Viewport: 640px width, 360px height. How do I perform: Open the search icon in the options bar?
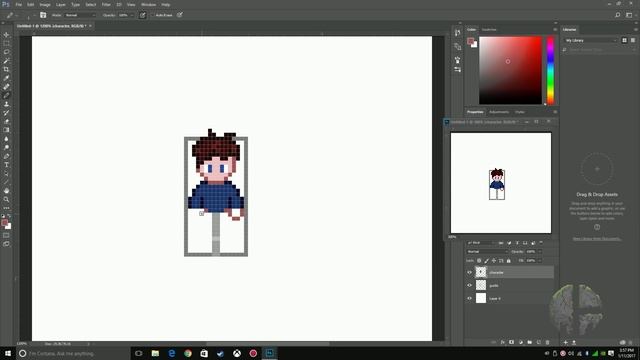(618, 15)
